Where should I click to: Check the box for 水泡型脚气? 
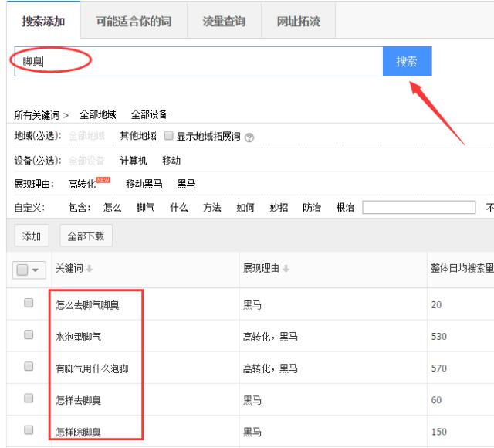coord(29,334)
